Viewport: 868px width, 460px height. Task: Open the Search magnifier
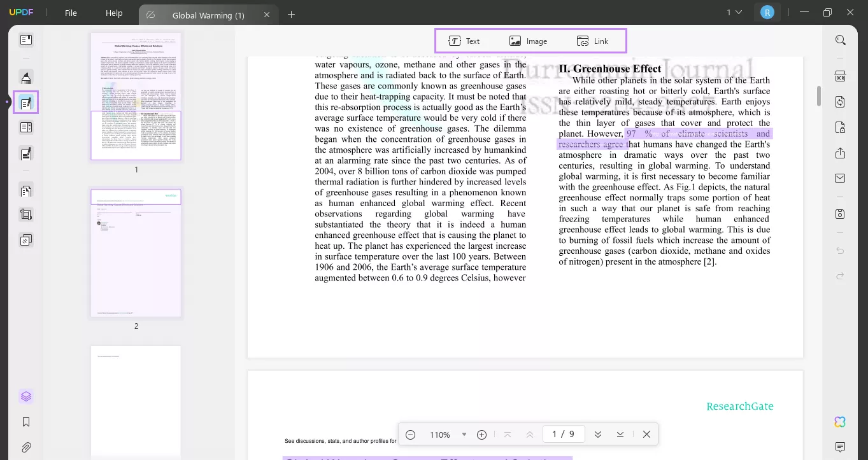coord(841,40)
